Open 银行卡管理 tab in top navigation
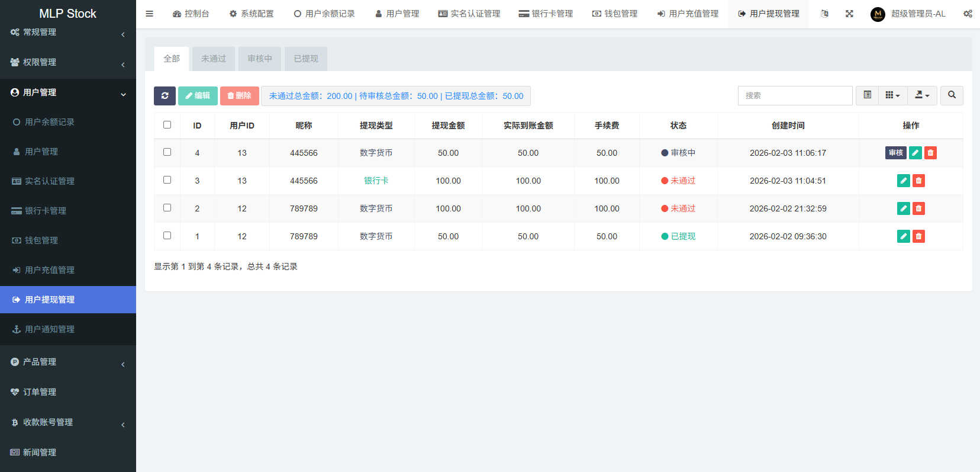980x472 pixels. 546,14
